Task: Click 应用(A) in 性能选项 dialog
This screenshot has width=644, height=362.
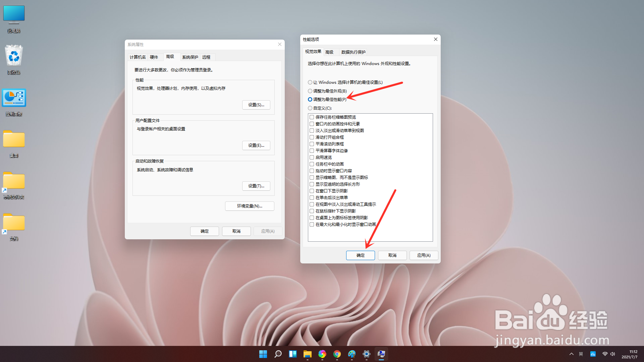Action: click(424, 255)
